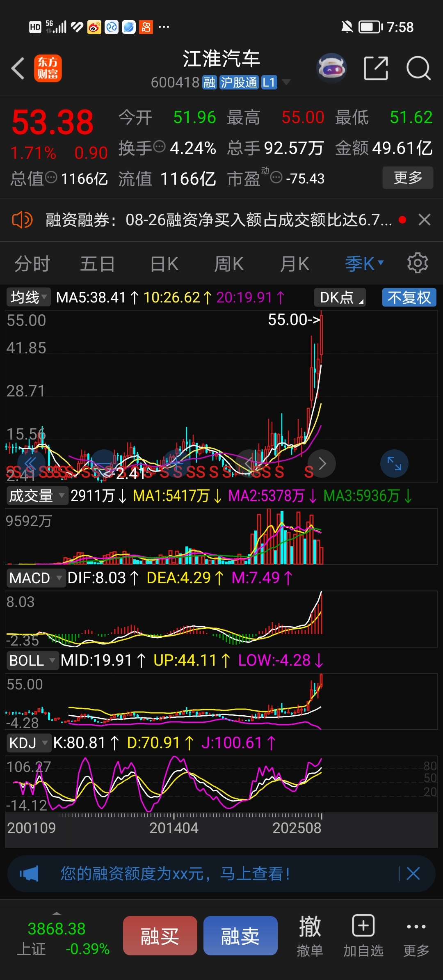Viewport: 443px width, 980px height.
Task: Add stock via 加自选 icon
Action: [x=363, y=936]
